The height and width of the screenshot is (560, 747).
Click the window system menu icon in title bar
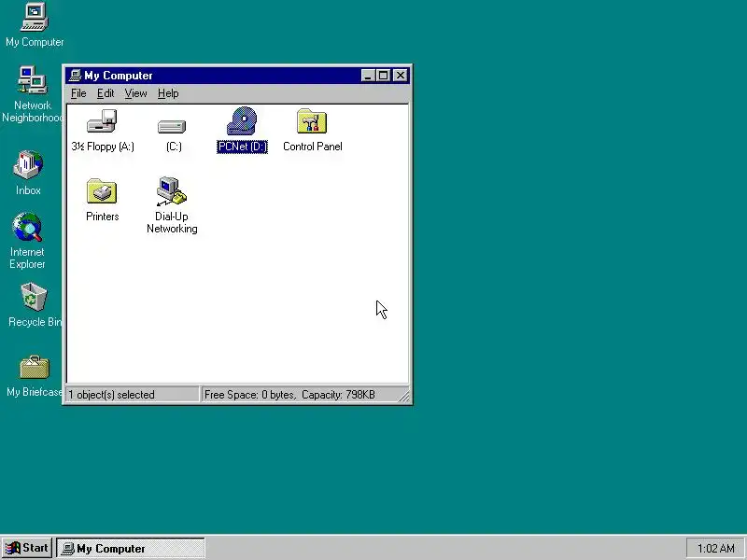click(75, 76)
